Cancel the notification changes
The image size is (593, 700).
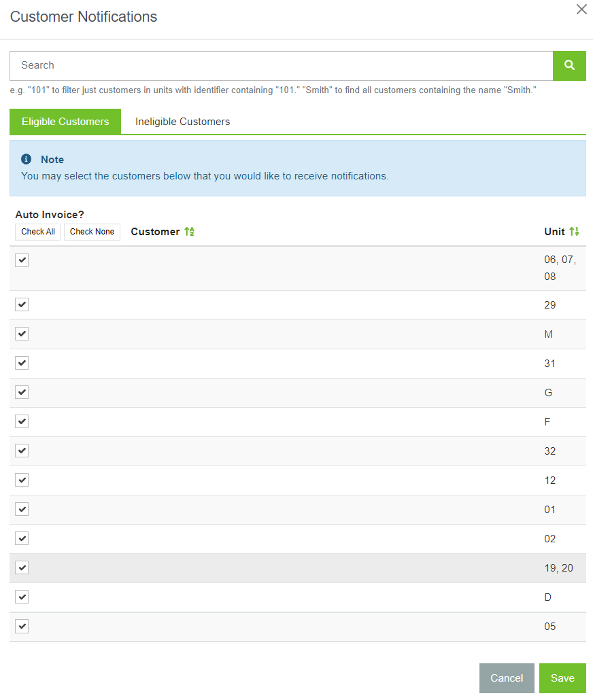(x=507, y=678)
